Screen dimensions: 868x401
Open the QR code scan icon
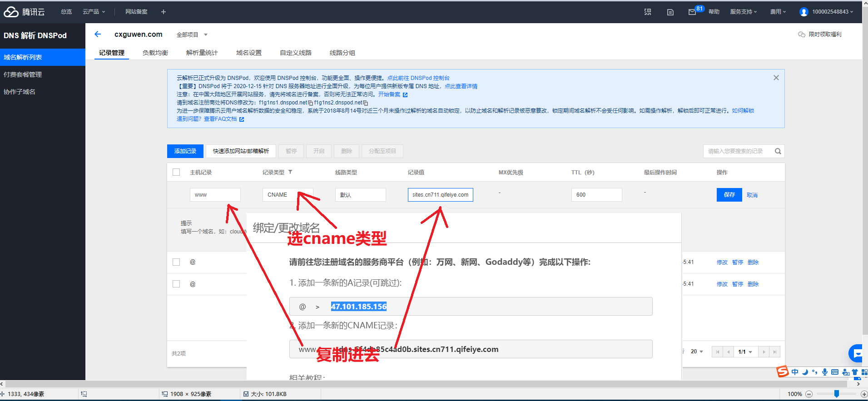coord(648,12)
